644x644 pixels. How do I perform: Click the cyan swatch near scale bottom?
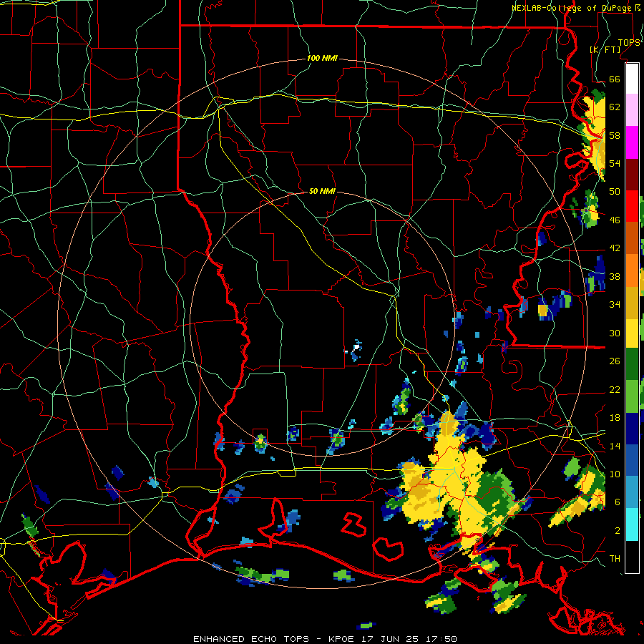click(x=632, y=525)
